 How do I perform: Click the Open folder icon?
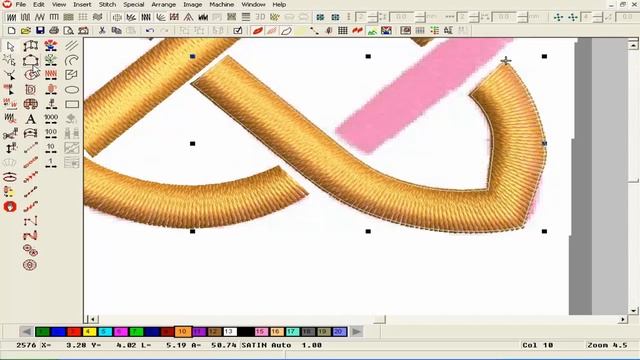25,31
